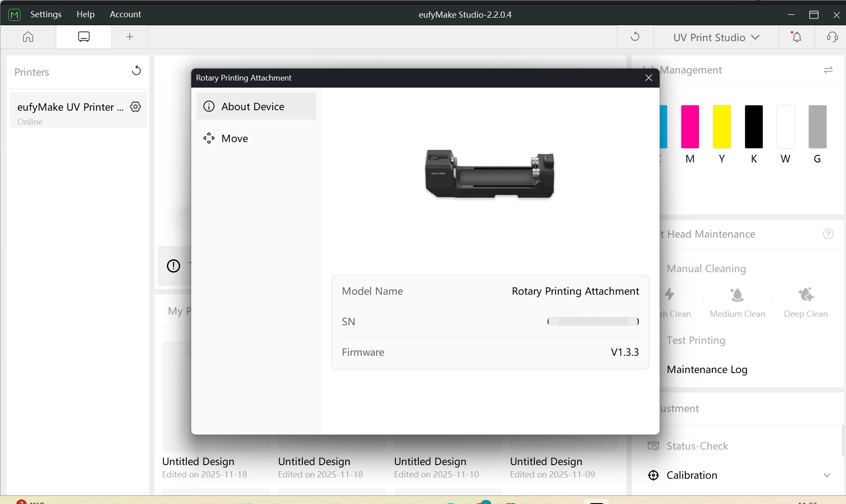Switch to the device tab icon

click(84, 37)
